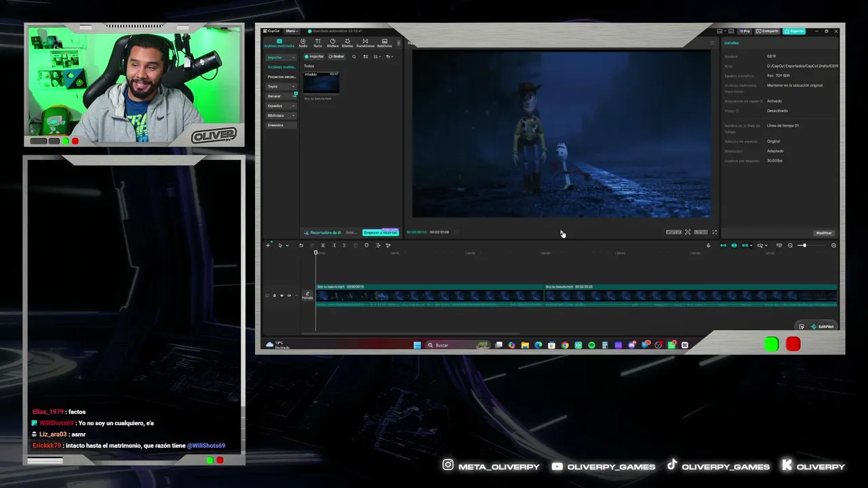Toggle the timeline linkage option

(x=745, y=245)
